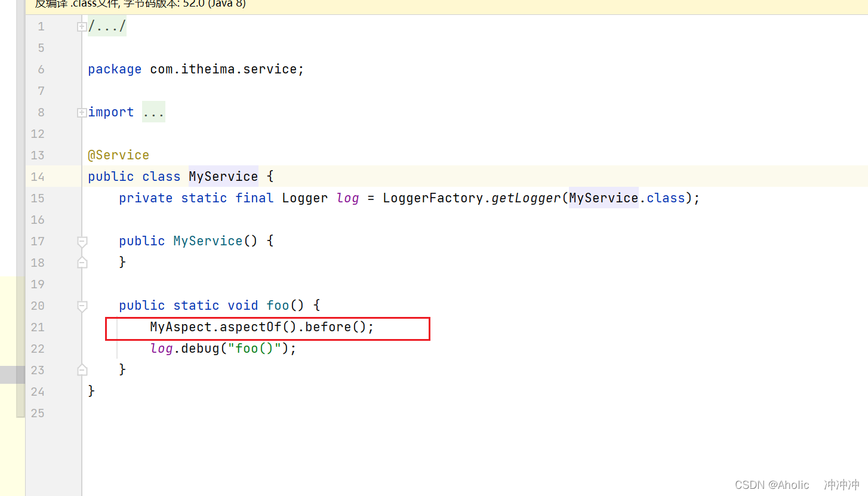Expand the folded import statements on line 8
The width and height of the screenshot is (868, 496).
pos(82,113)
